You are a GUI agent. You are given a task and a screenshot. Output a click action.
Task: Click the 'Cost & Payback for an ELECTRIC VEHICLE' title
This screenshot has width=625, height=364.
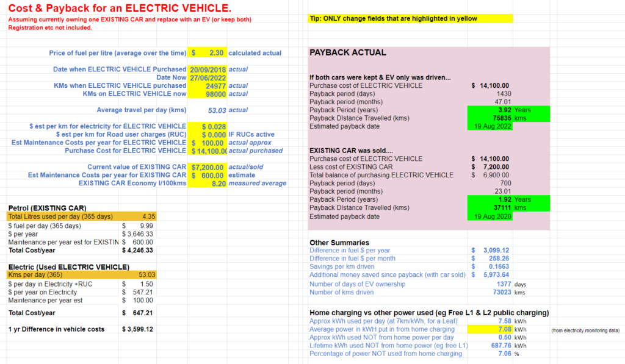(120, 8)
